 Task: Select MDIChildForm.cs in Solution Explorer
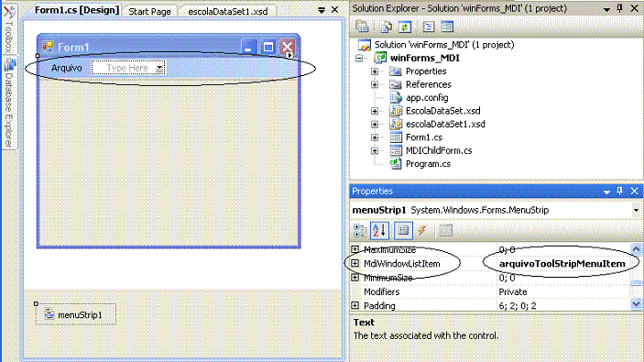click(x=439, y=150)
